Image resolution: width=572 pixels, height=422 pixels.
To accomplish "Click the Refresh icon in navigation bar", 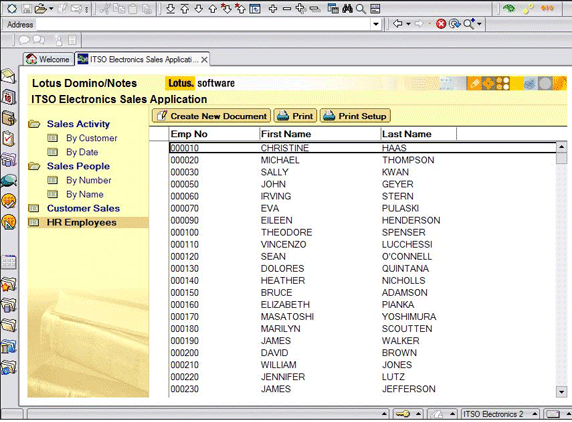I will coord(454,24).
